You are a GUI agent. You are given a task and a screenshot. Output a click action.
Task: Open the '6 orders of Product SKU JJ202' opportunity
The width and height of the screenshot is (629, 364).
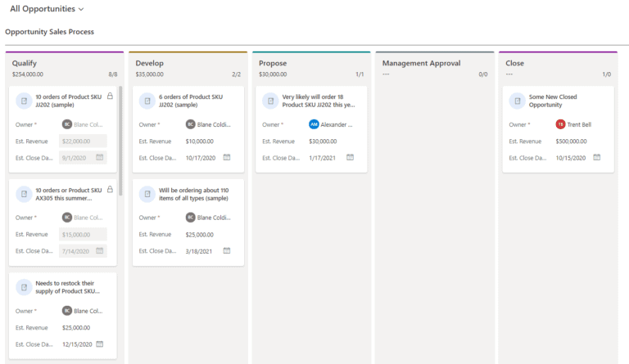point(190,101)
